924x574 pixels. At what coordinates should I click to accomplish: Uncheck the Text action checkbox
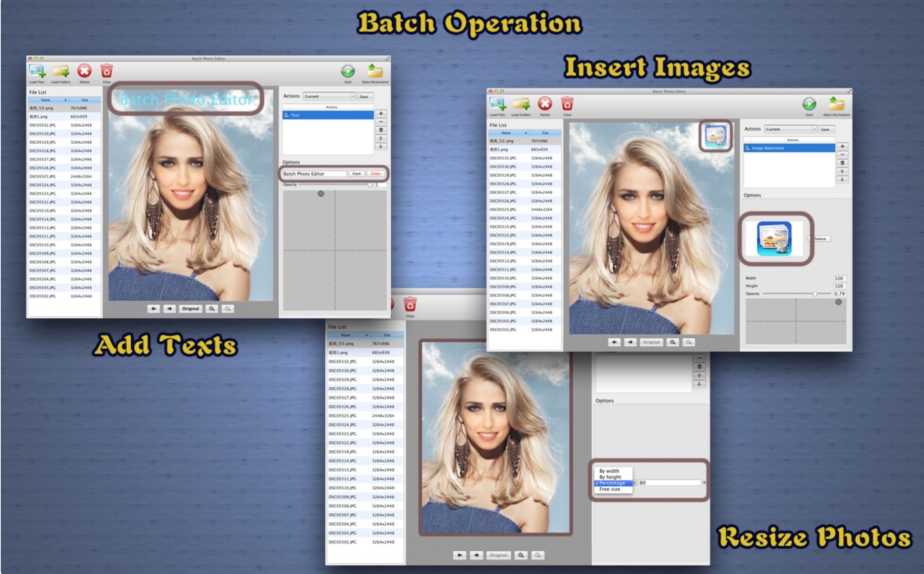[x=287, y=115]
